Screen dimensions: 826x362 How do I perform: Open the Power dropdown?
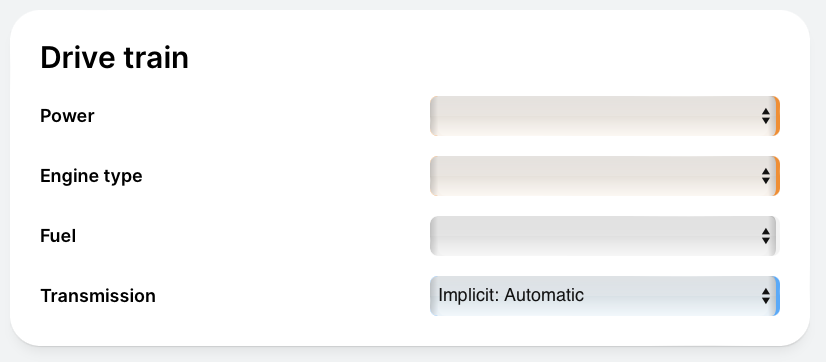605,116
